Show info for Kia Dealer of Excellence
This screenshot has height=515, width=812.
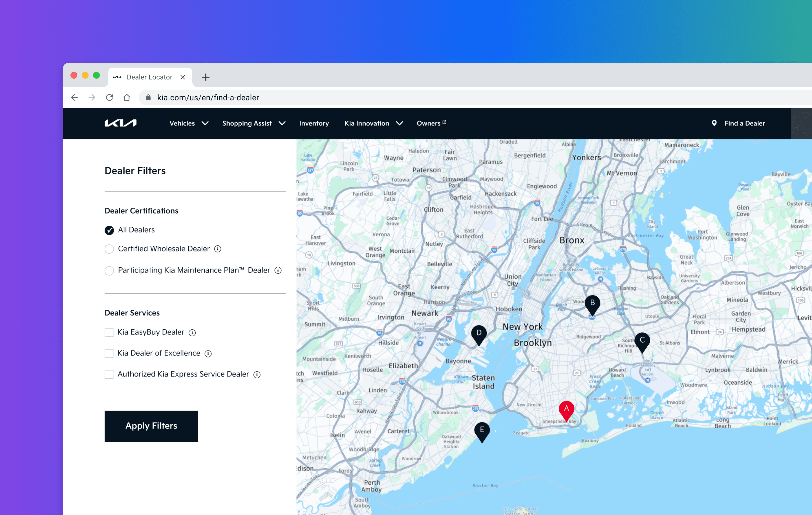coord(208,354)
